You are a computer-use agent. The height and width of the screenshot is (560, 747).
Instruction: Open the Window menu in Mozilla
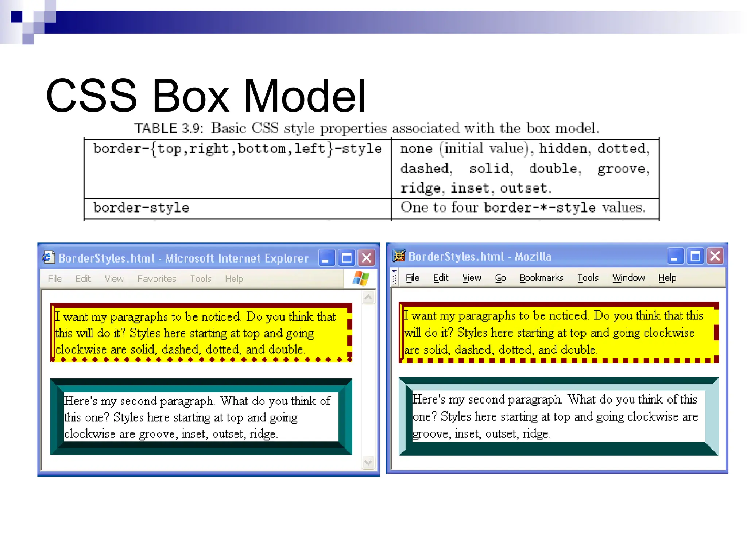(628, 278)
